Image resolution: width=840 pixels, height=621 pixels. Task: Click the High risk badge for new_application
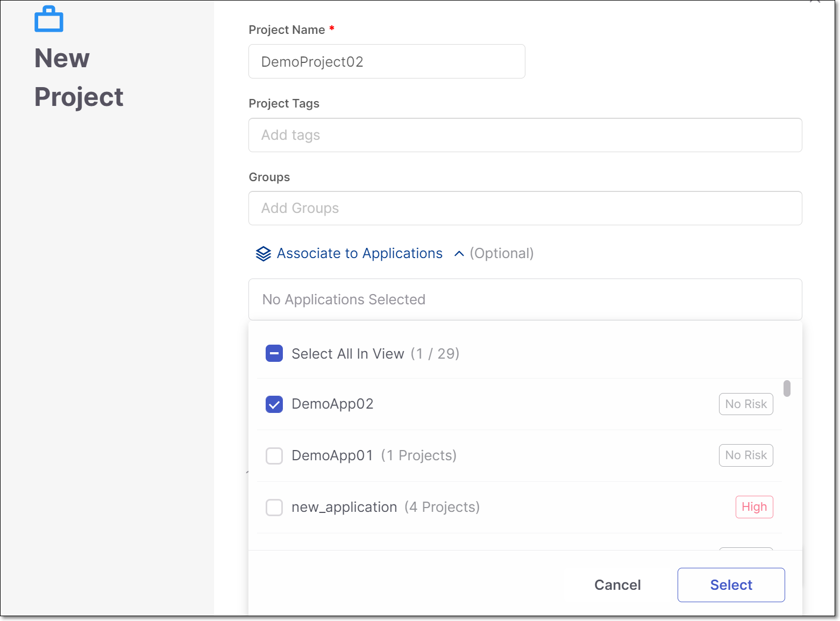[x=754, y=507]
